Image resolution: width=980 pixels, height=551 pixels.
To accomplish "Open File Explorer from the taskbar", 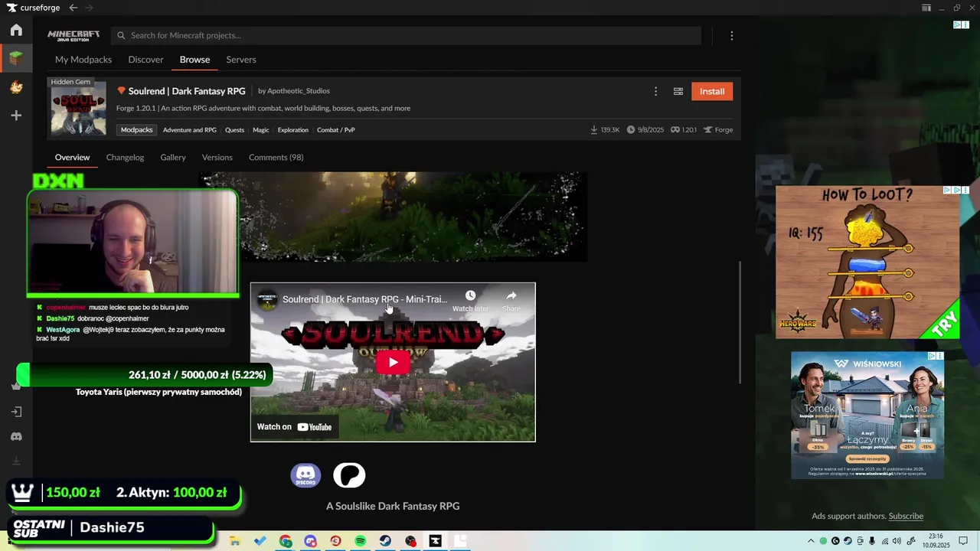I will click(235, 541).
